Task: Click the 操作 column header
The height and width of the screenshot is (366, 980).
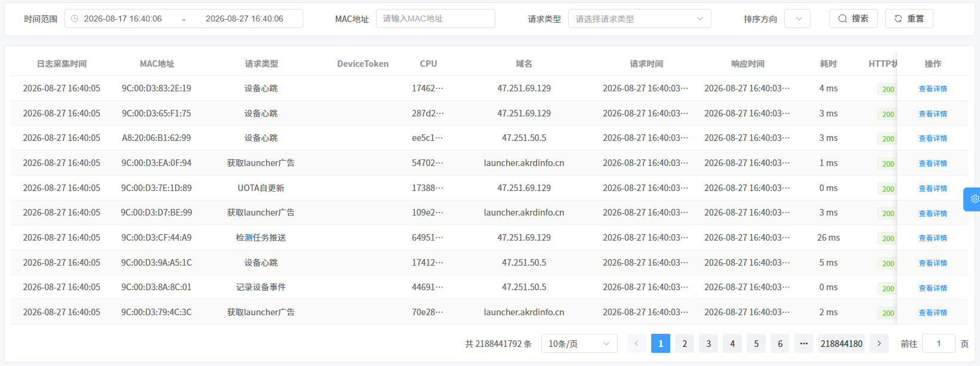Action: (x=933, y=63)
